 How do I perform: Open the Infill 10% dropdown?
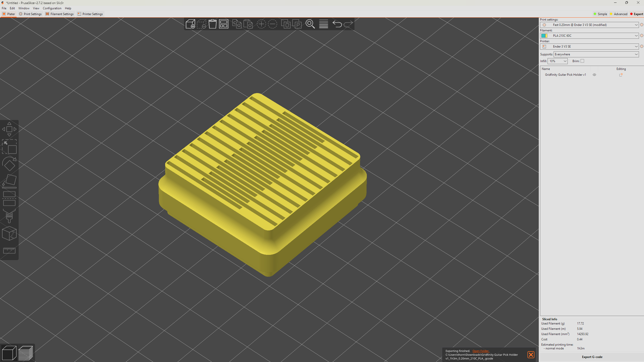tap(557, 61)
